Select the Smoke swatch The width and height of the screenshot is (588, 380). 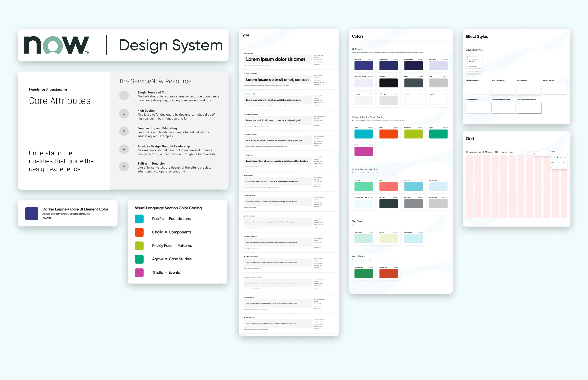coord(413,83)
